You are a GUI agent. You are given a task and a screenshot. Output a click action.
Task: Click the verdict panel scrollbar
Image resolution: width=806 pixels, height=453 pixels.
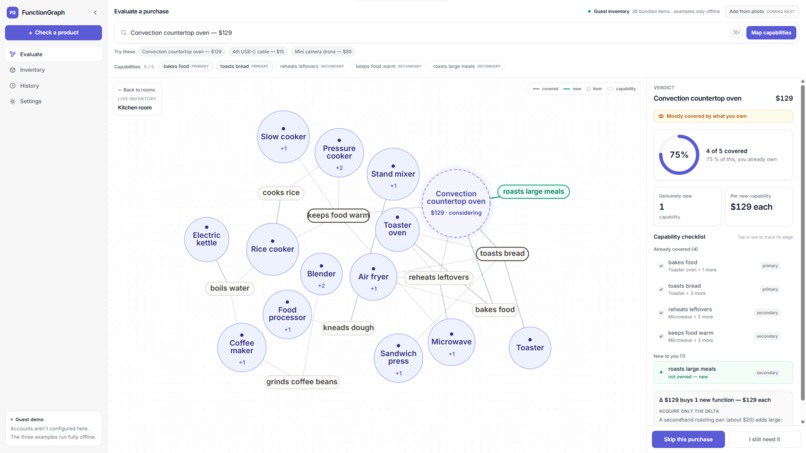tap(802, 241)
